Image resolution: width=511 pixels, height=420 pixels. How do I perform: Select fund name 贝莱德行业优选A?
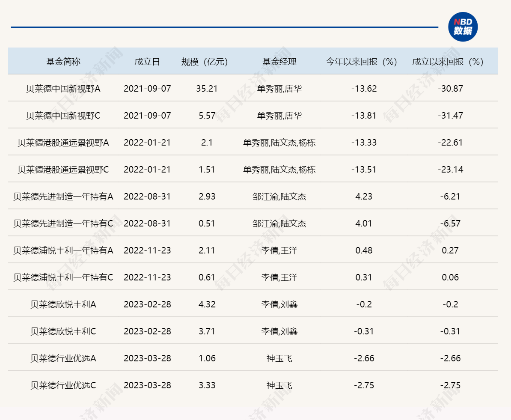pos(63,358)
